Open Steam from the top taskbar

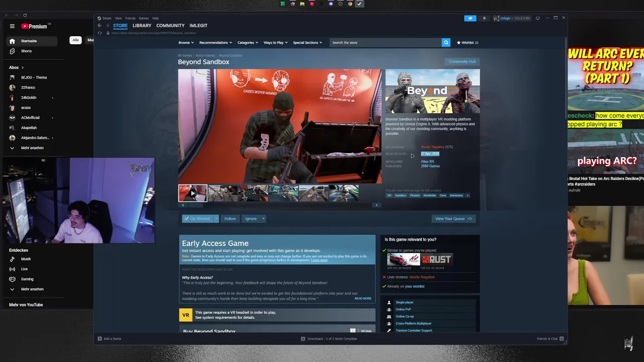[359, 4]
